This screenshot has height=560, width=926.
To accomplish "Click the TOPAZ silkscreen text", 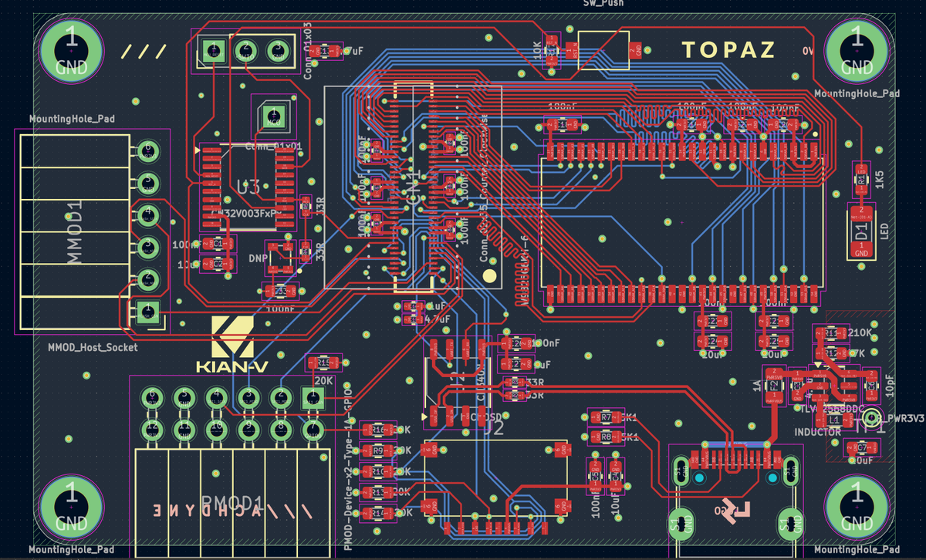I will (728, 50).
